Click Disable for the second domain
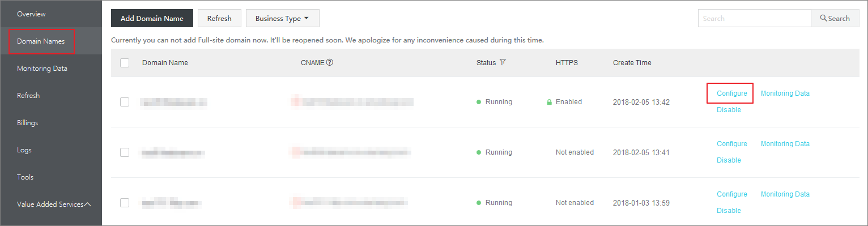 [729, 160]
